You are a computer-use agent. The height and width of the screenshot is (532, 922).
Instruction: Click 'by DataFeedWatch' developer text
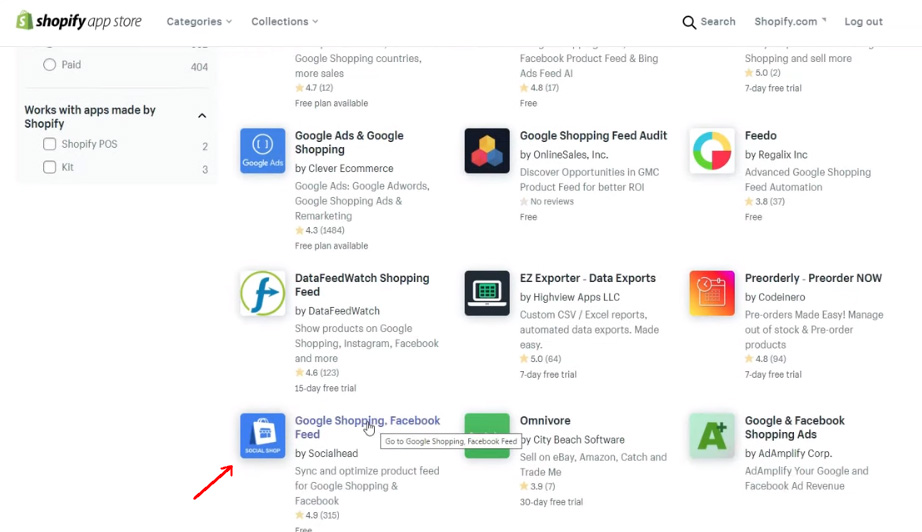(337, 311)
